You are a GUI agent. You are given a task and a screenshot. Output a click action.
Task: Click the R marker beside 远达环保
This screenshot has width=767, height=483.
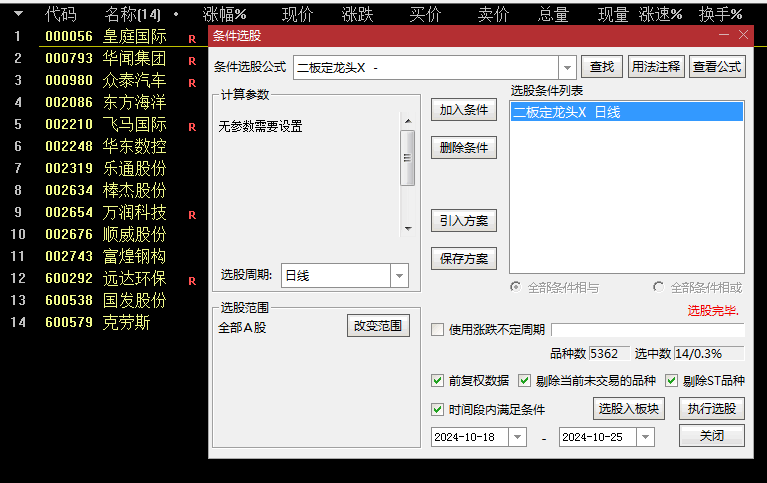tap(192, 281)
